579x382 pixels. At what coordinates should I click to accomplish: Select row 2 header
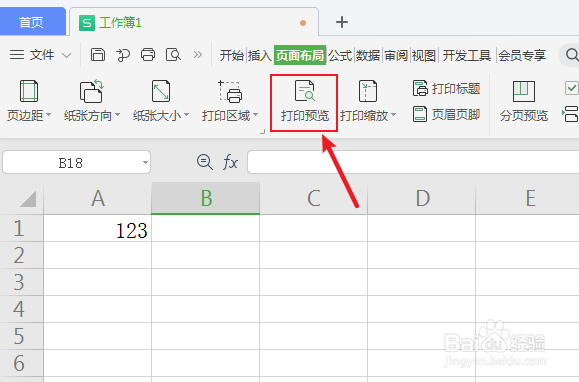pyautogui.click(x=21, y=255)
